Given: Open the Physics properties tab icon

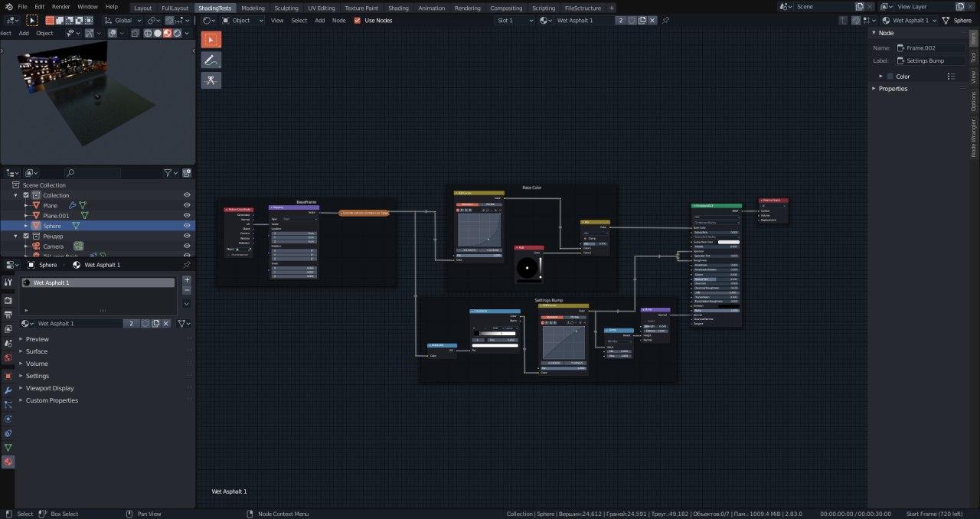Looking at the screenshot, I should click(8, 419).
